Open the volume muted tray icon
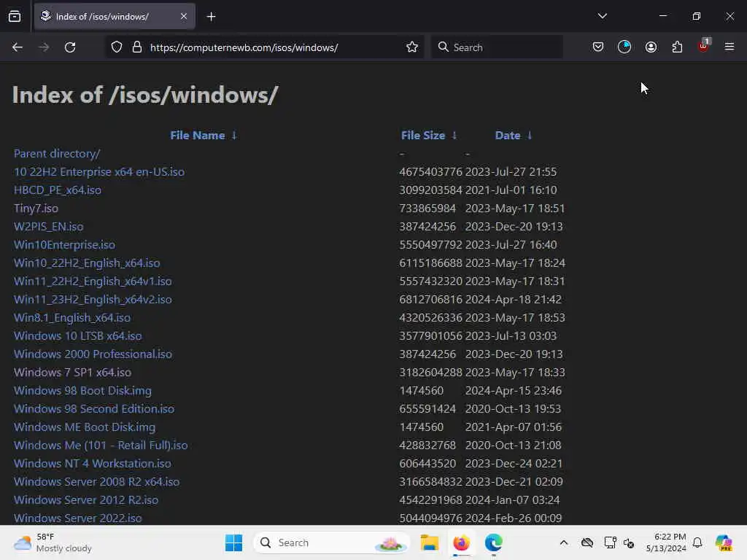This screenshot has height=560, width=747. (x=629, y=542)
